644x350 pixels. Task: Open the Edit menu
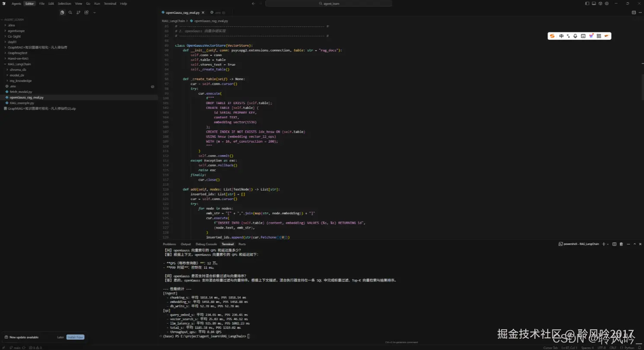(x=51, y=3)
